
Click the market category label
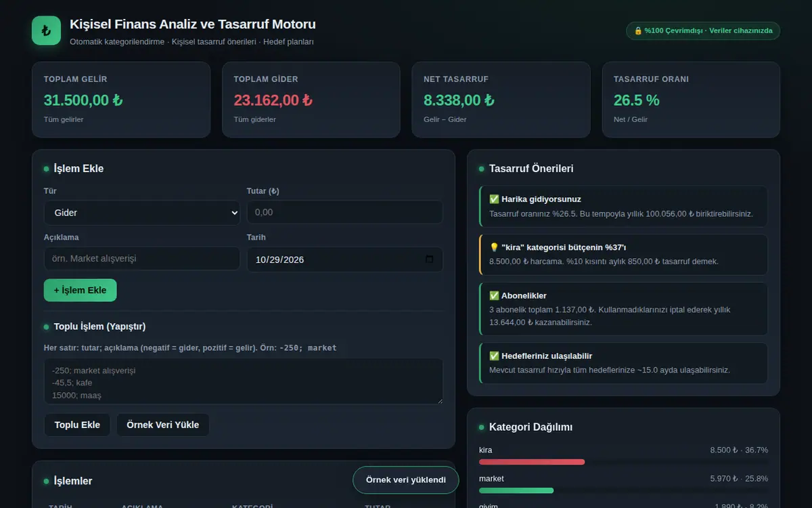coord(491,478)
